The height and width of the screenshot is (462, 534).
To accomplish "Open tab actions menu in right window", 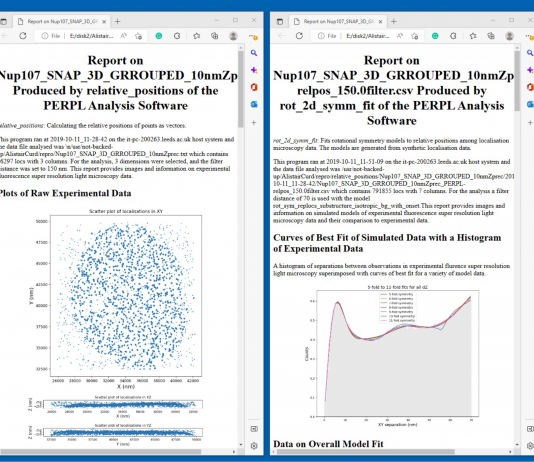I will 280,21.
